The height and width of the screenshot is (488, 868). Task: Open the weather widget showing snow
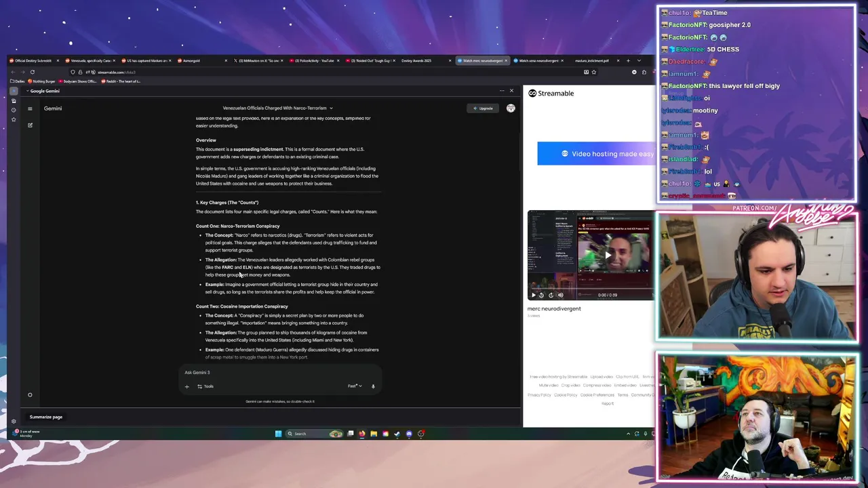(x=27, y=433)
